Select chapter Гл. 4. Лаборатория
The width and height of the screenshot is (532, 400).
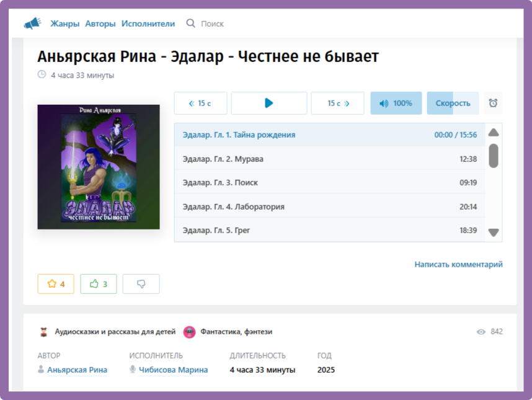[x=233, y=207]
